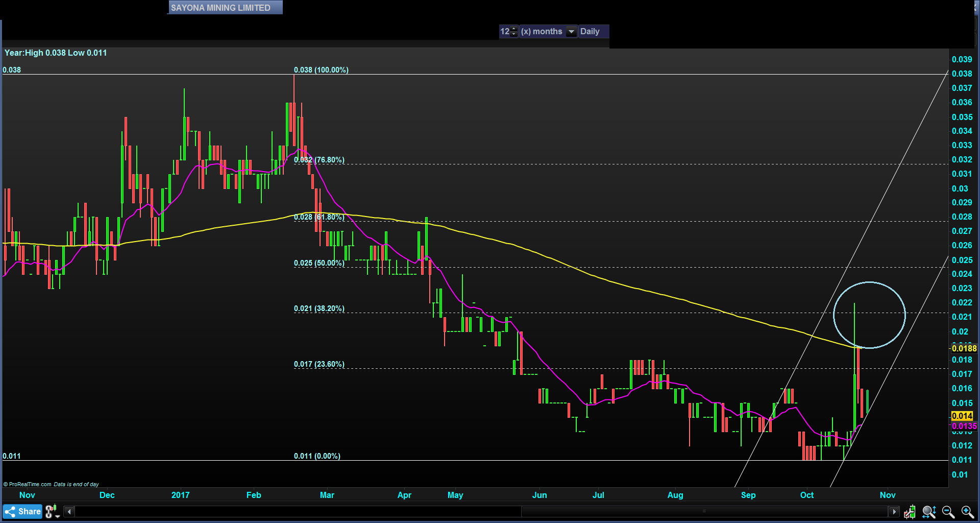Decrease the period count with the down stepper
The width and height of the screenshot is (980, 523).
tap(514, 34)
